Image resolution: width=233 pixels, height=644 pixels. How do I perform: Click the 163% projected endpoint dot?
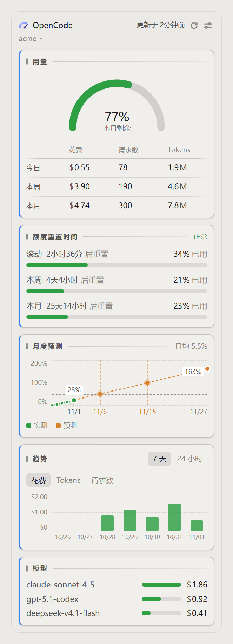[x=207, y=369]
